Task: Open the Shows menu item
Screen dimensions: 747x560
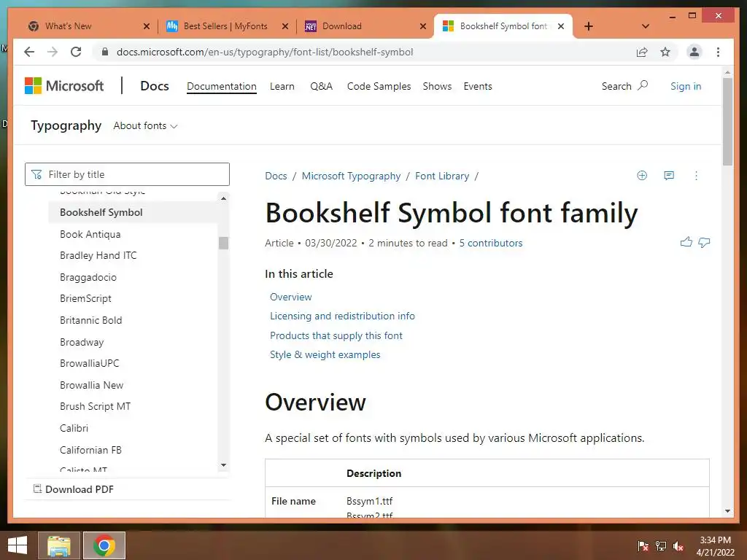Action: point(437,86)
